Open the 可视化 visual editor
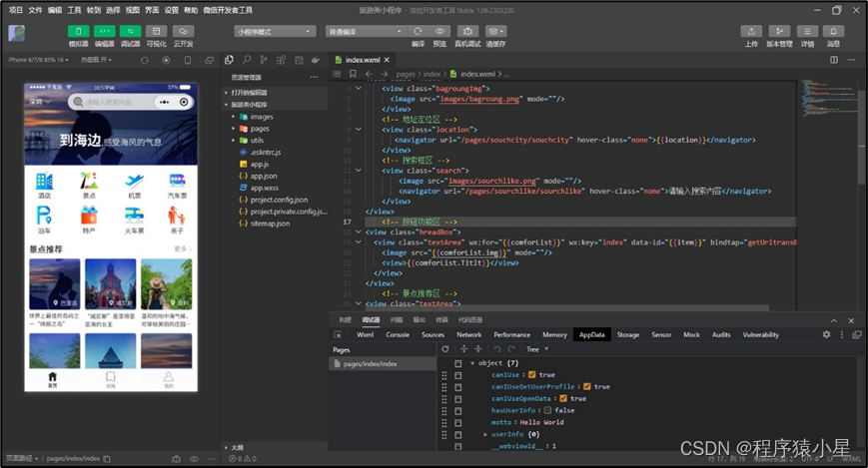The image size is (868, 468). (x=156, y=32)
